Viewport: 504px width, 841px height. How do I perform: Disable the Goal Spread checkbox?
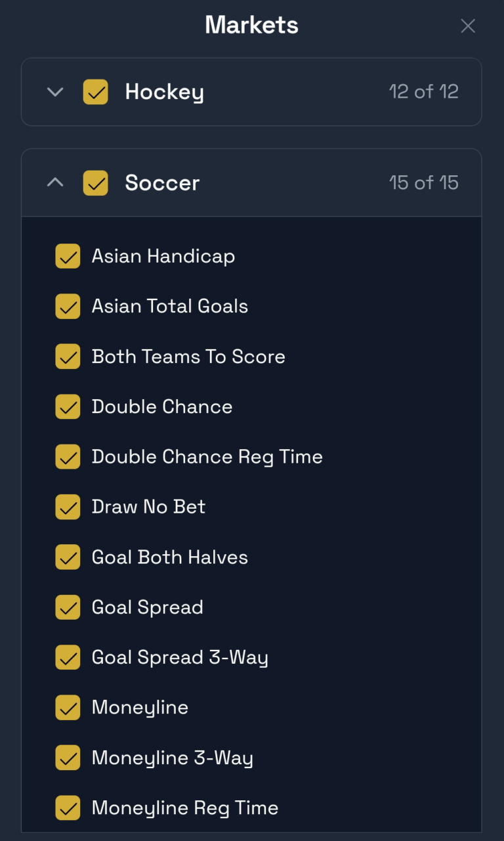click(x=68, y=607)
